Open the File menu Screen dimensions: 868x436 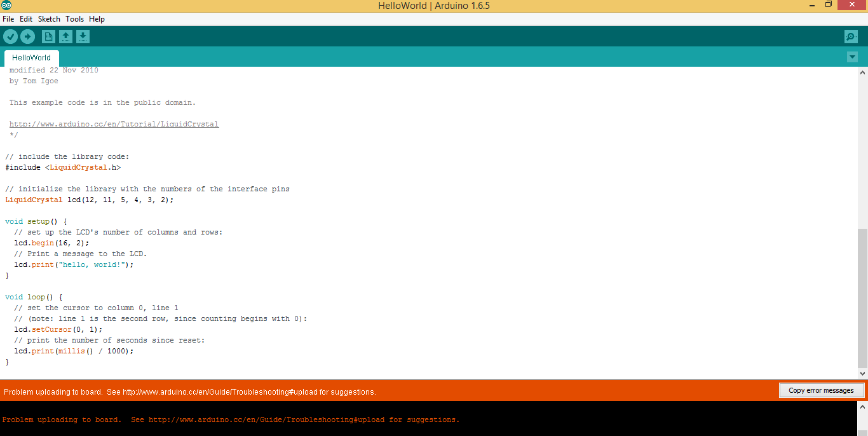tap(8, 19)
